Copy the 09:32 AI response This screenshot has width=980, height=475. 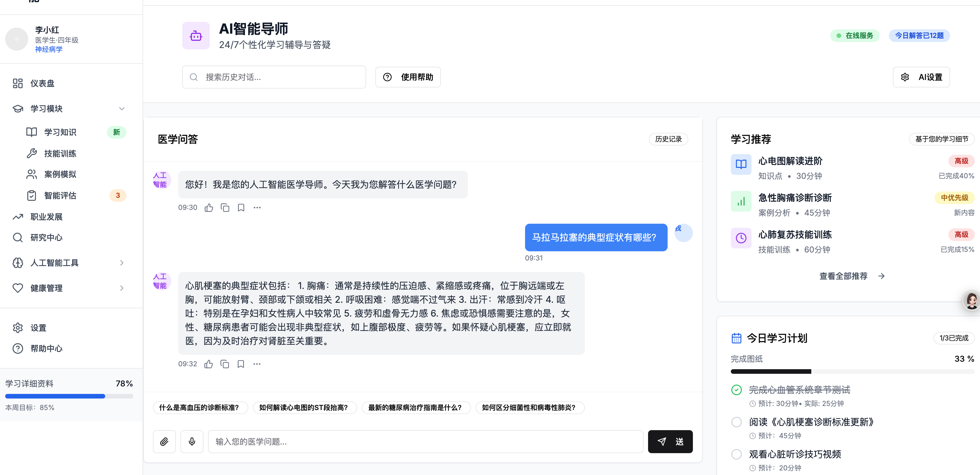225,364
